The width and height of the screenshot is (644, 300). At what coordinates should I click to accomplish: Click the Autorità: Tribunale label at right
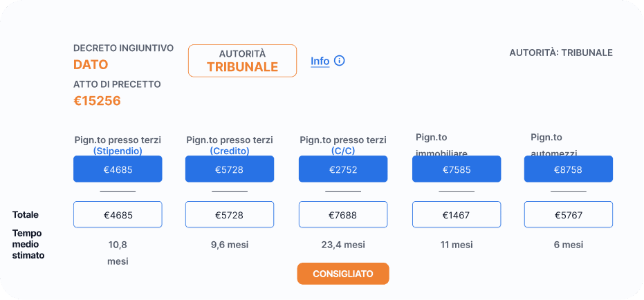point(561,53)
